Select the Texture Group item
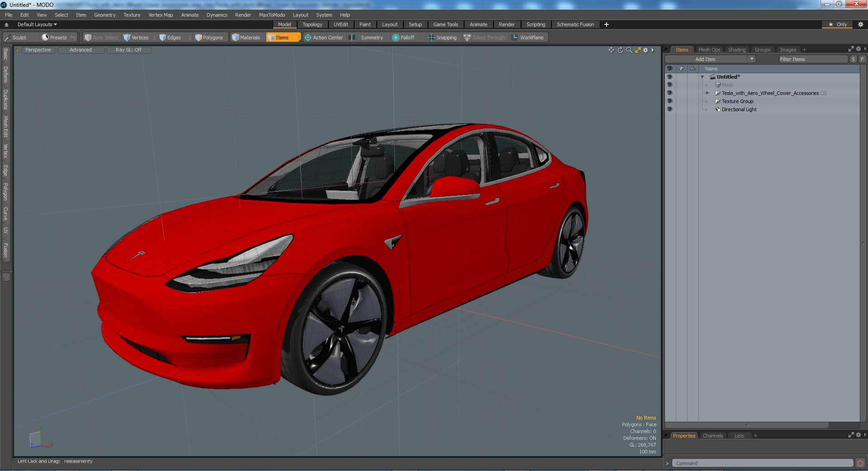This screenshot has width=868, height=471. (x=737, y=101)
